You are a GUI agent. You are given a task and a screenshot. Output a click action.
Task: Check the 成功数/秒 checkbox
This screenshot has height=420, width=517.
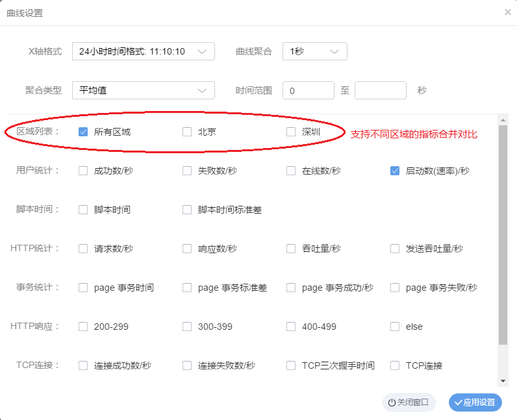click(x=83, y=171)
